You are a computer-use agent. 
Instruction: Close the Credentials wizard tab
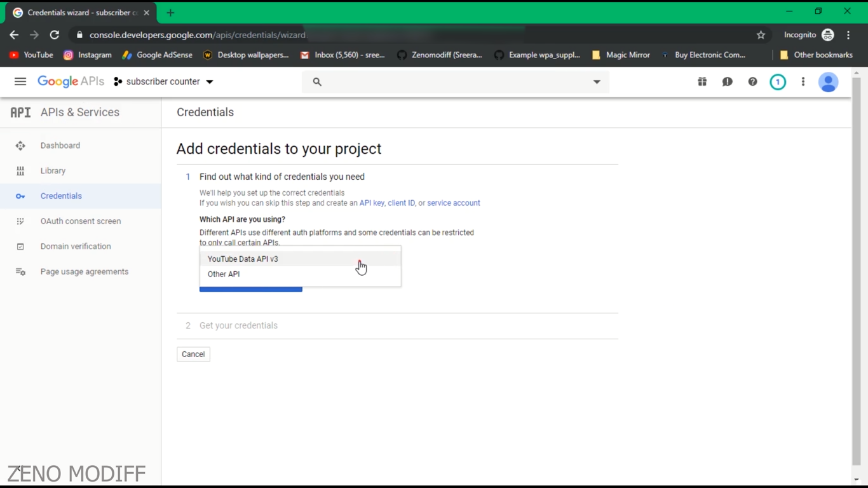(x=146, y=13)
